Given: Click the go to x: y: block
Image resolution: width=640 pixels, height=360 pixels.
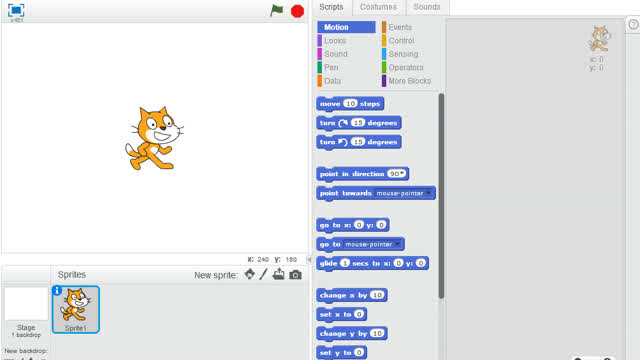Looking at the screenshot, I should pyautogui.click(x=353, y=225).
